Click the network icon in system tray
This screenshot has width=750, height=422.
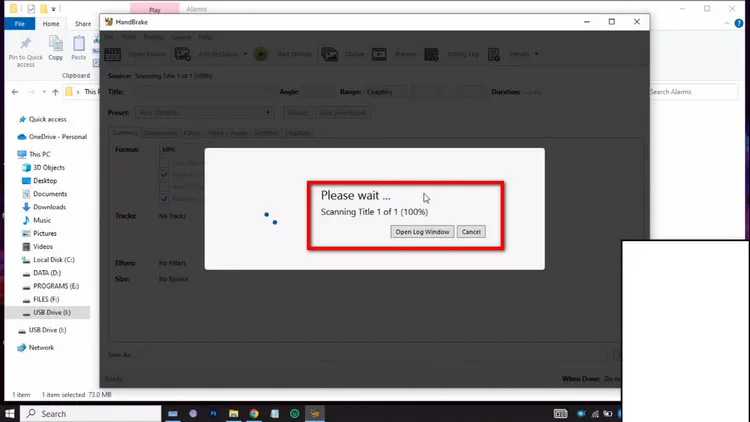click(x=595, y=413)
